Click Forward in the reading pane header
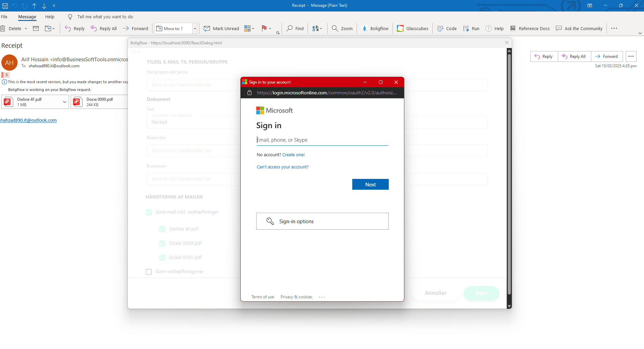The image size is (644, 349). 606,56
